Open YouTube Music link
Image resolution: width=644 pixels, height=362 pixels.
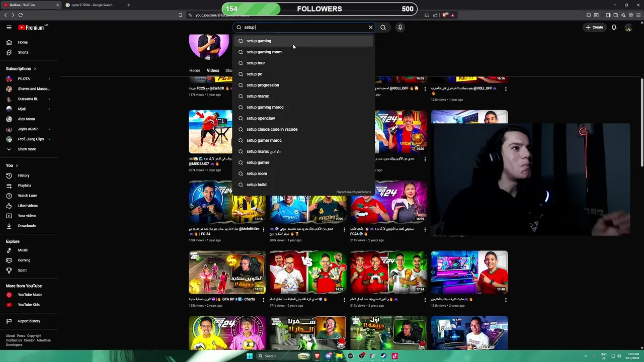point(29,295)
